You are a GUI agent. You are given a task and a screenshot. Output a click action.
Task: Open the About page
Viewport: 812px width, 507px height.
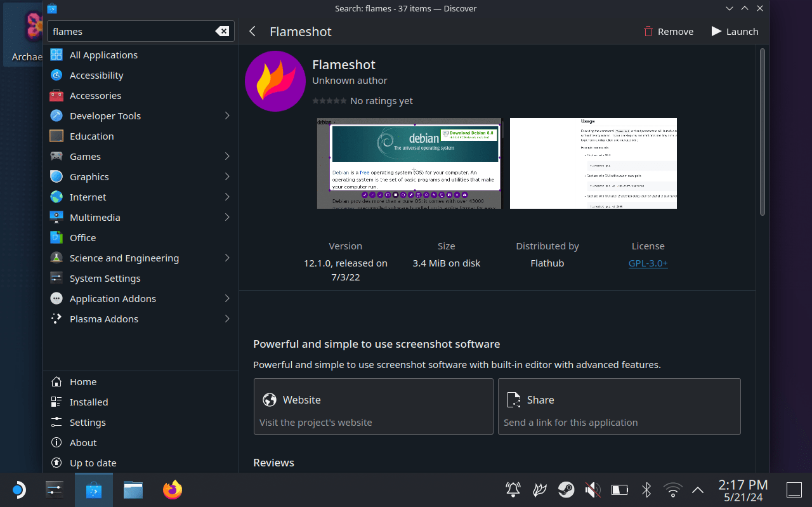pos(141,442)
